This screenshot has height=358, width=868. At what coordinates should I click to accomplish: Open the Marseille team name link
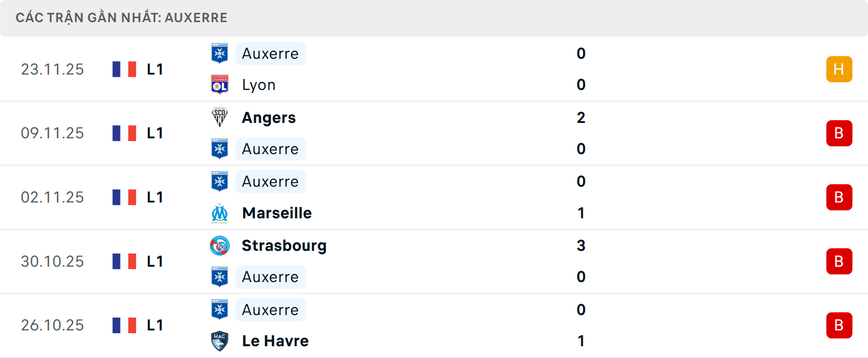(277, 213)
